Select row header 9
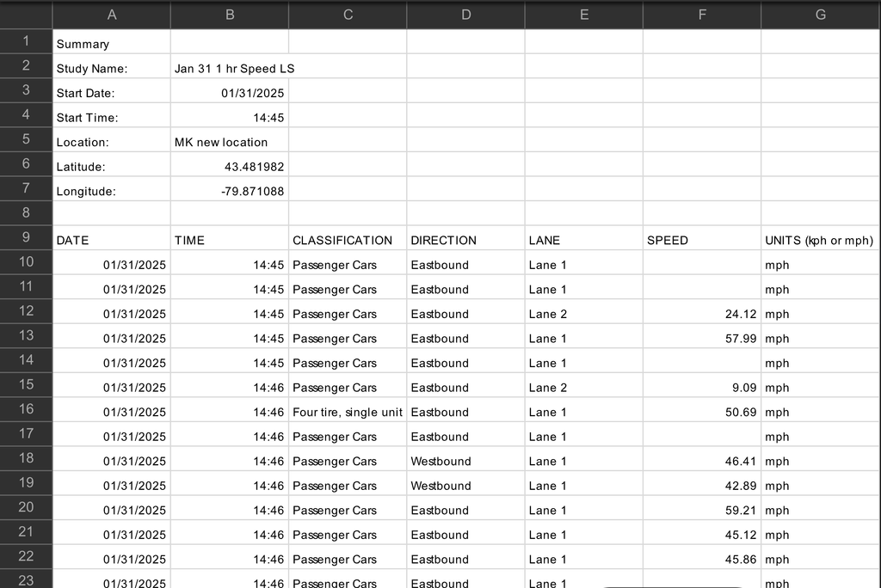This screenshot has width=881, height=588. [x=26, y=238]
